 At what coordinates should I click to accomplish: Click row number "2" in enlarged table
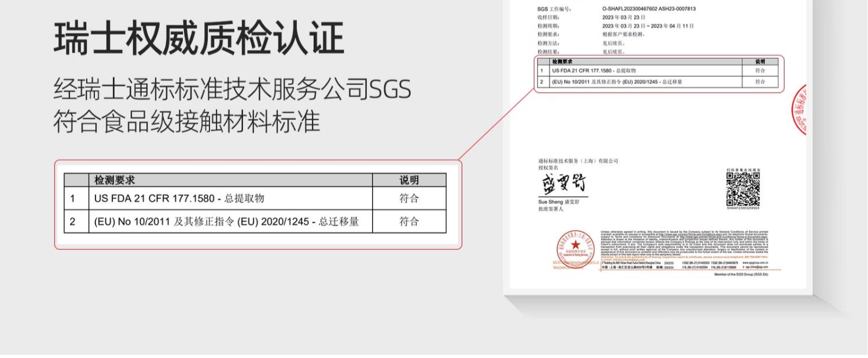point(72,222)
